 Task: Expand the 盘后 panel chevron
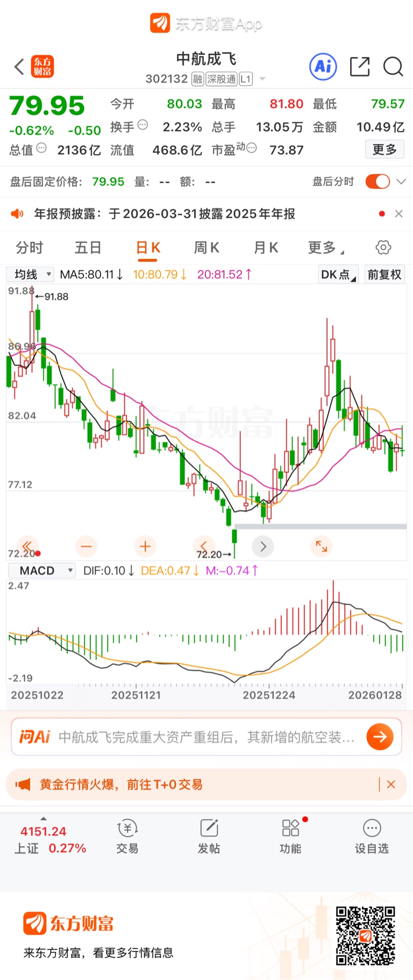(401, 182)
